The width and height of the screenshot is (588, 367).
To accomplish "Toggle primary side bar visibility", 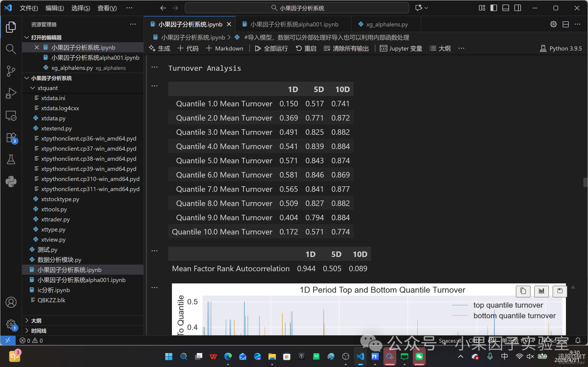I will coord(494,8).
